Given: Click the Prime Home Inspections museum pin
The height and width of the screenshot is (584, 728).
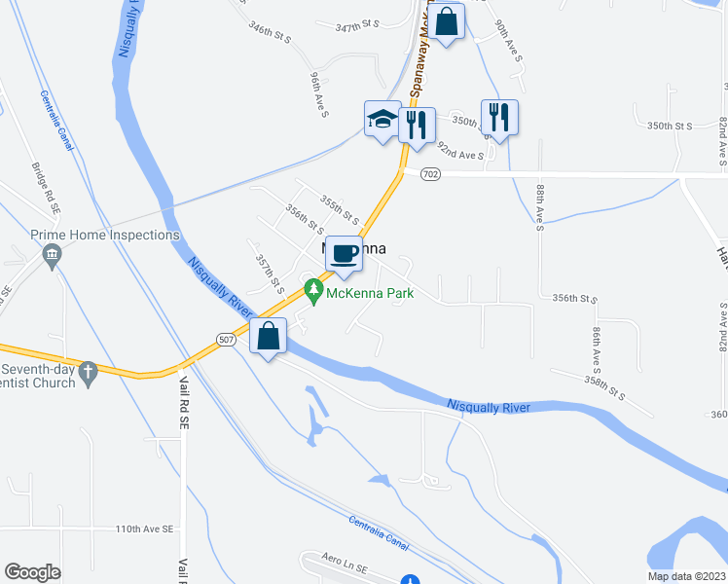Looking at the screenshot, I should pos(52,256).
